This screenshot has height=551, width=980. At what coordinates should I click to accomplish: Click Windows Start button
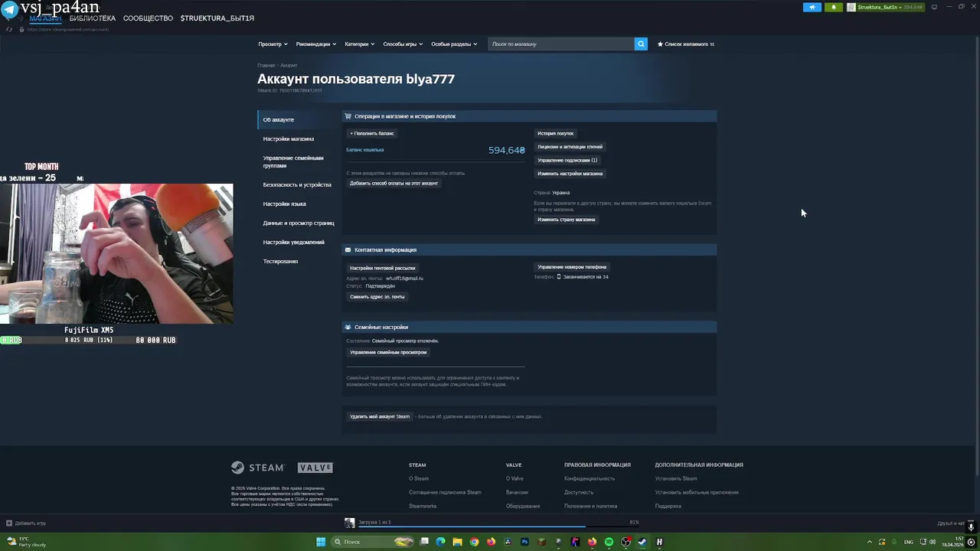[x=322, y=542]
